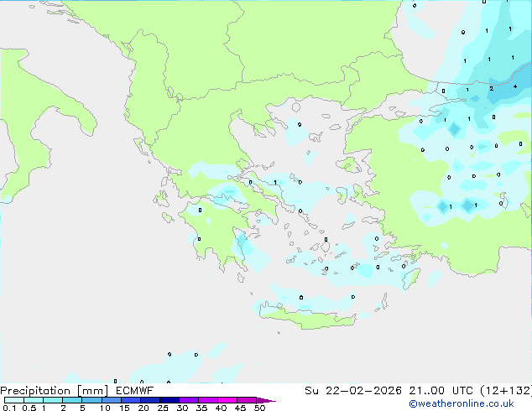Image resolution: width=532 pixels, height=411 pixels.
Task: Click the 45–50 mm legend color cell
Action: 247,400
